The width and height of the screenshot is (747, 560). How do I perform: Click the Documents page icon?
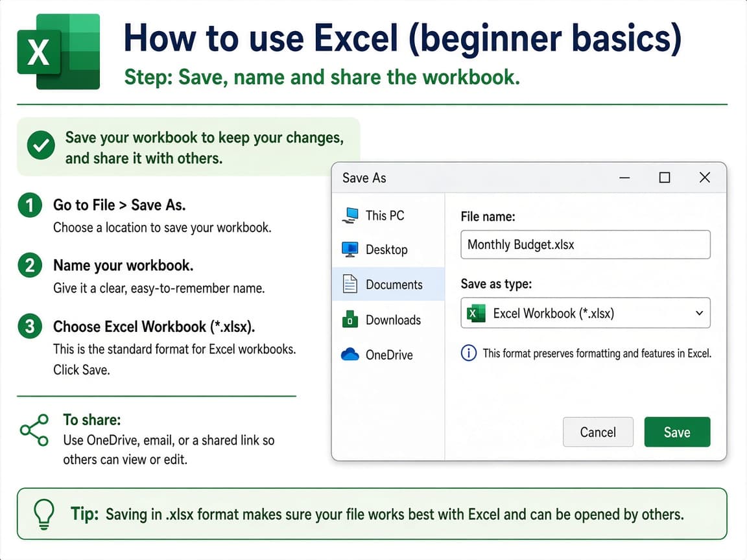point(350,285)
